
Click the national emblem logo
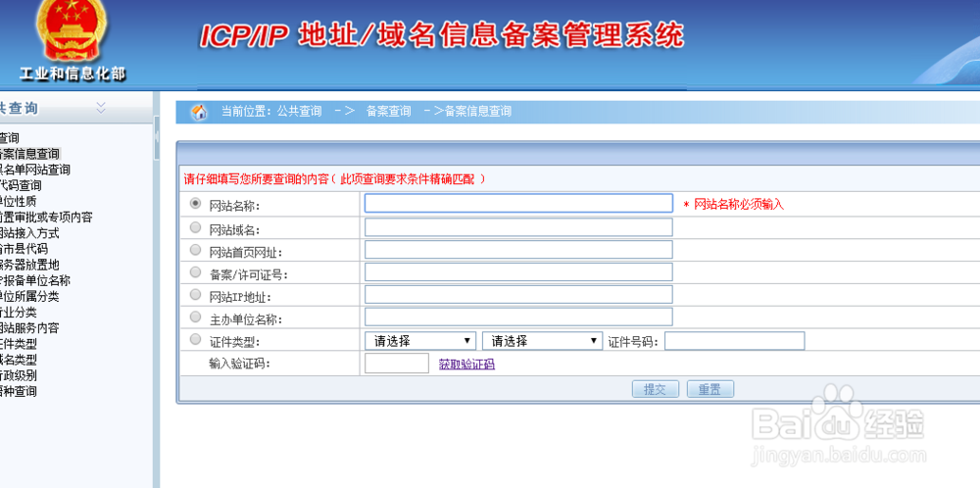[x=71, y=29]
